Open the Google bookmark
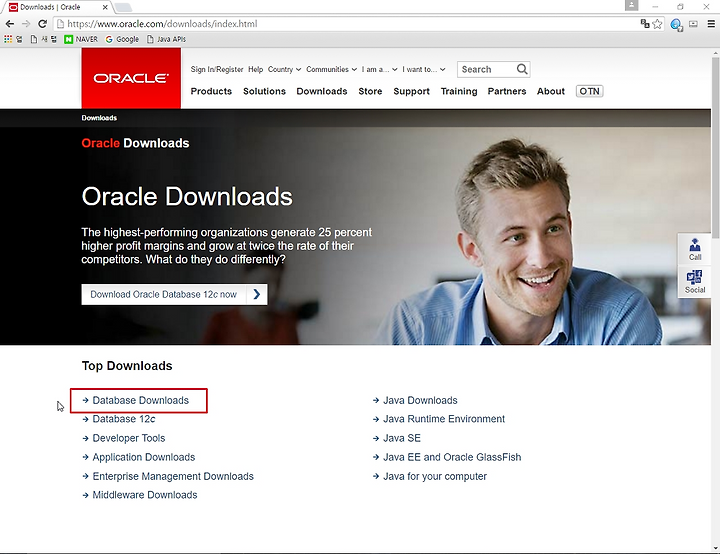 coord(122,40)
